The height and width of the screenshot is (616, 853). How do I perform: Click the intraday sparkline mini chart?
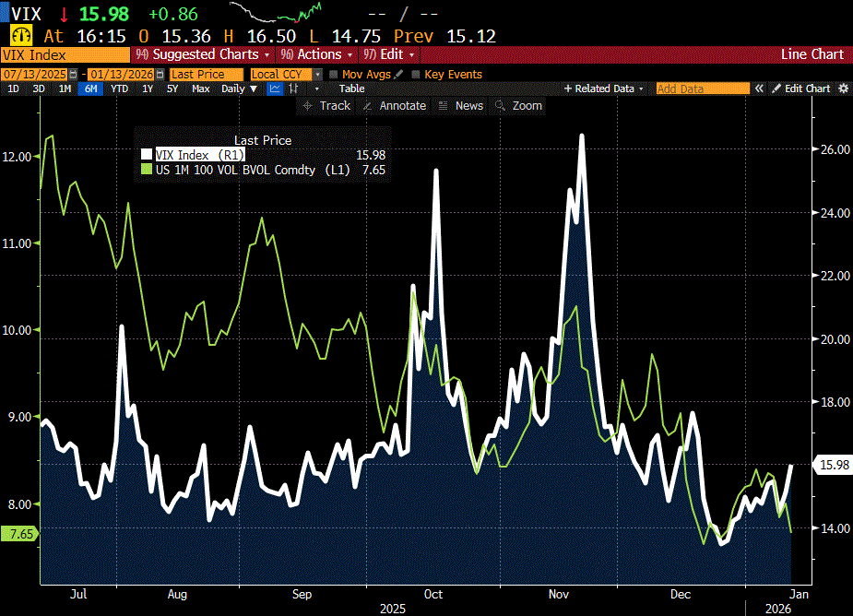[x=276, y=12]
